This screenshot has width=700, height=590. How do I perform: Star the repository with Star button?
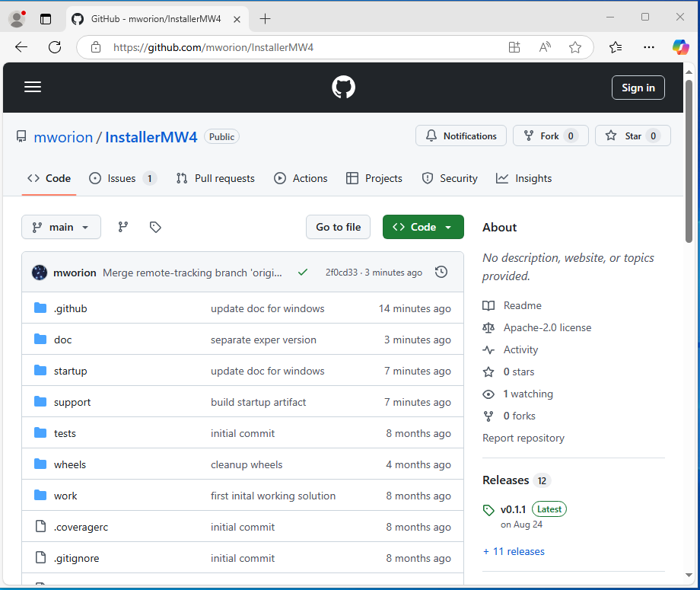point(632,136)
